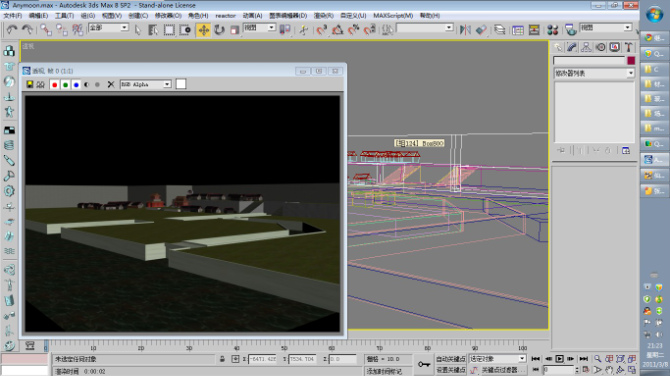Expand the selection filter dropdown
This screenshot has width=670, height=376.
(x=108, y=28)
